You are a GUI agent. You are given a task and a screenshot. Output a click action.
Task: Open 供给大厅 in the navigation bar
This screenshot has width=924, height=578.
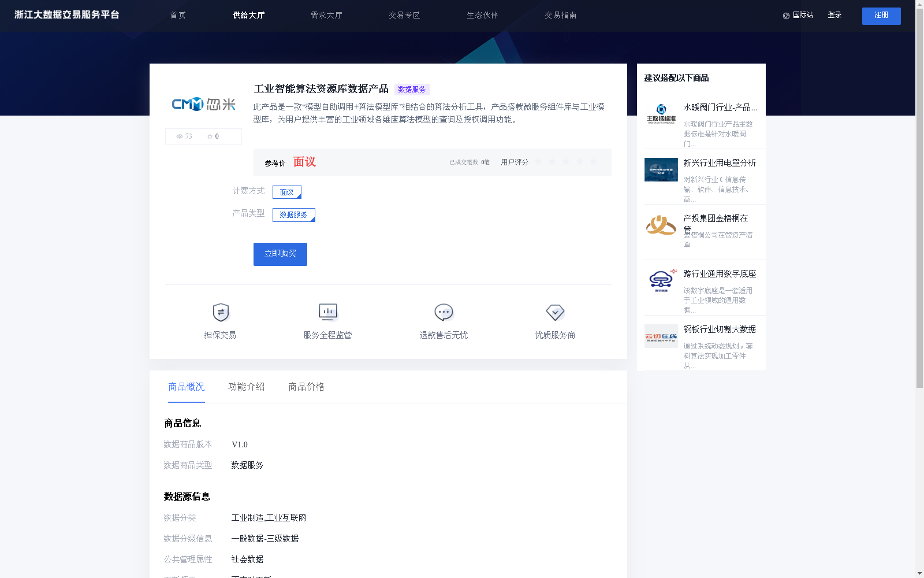pyautogui.click(x=248, y=16)
